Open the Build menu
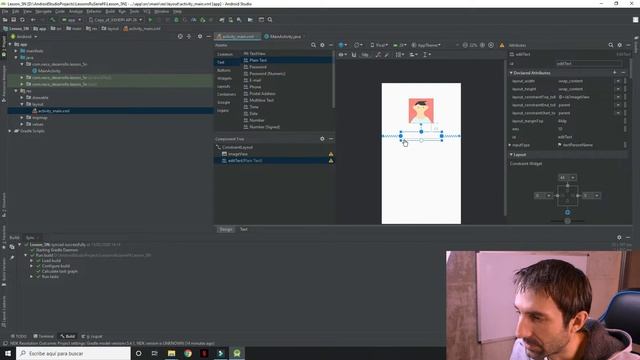This screenshot has height=360, width=640. pos(110,11)
